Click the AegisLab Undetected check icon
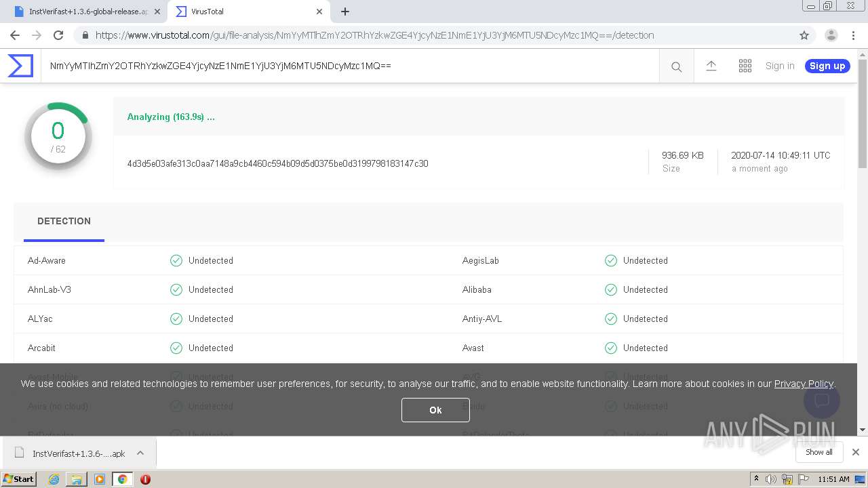The width and height of the screenshot is (868, 488). 611,260
